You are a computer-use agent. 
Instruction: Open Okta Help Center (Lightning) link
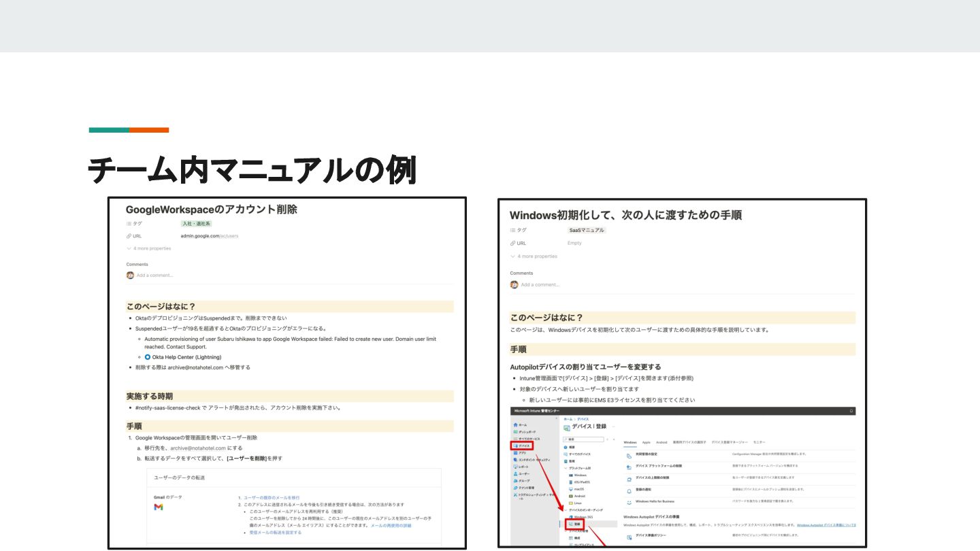[x=182, y=357]
